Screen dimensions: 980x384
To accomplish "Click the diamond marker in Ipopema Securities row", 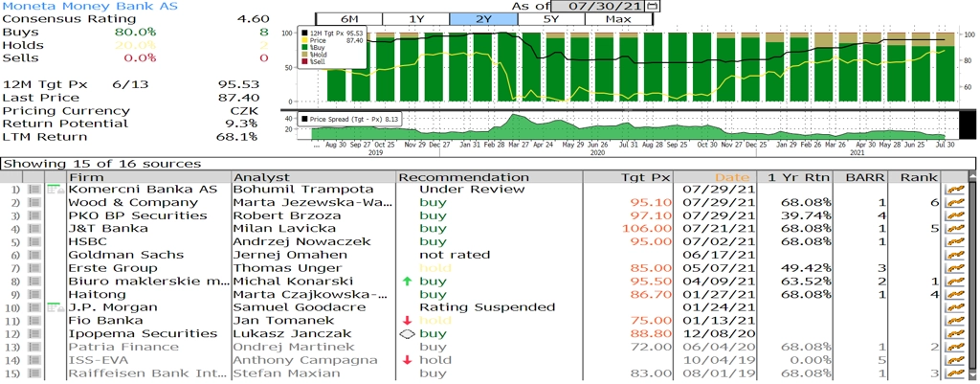I will 407,334.
